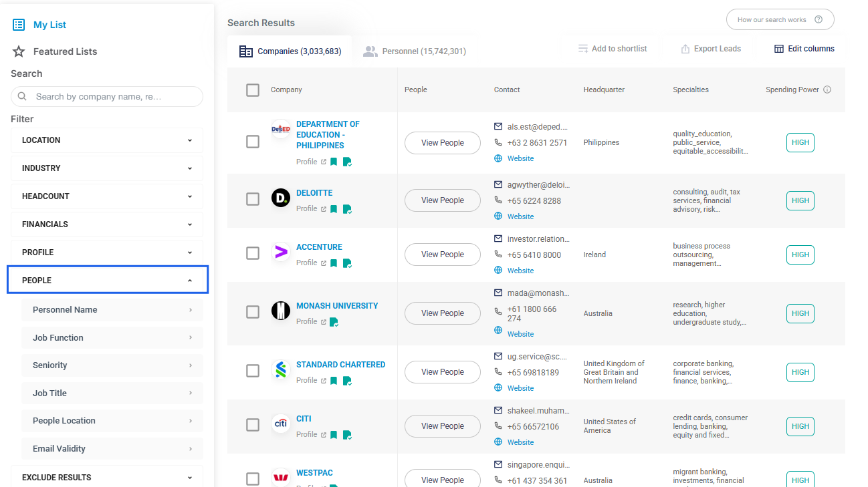868x487 pixels.
Task: Click the Standard Chartered phone icon
Action: [x=498, y=372]
